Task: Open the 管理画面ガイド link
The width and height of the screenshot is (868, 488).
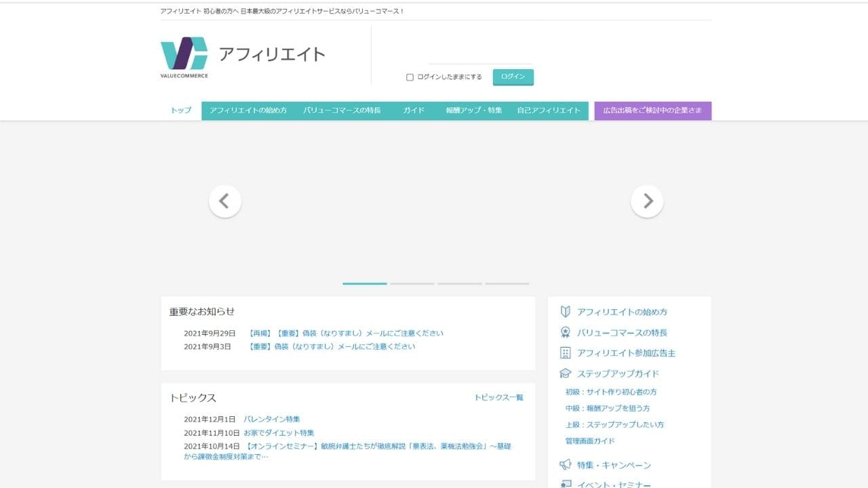Action: [590, 441]
